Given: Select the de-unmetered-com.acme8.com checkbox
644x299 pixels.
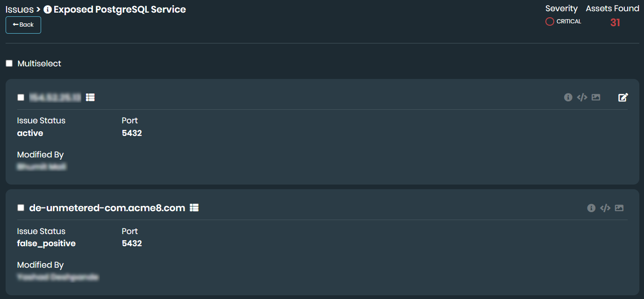Looking at the screenshot, I should click(x=21, y=208).
